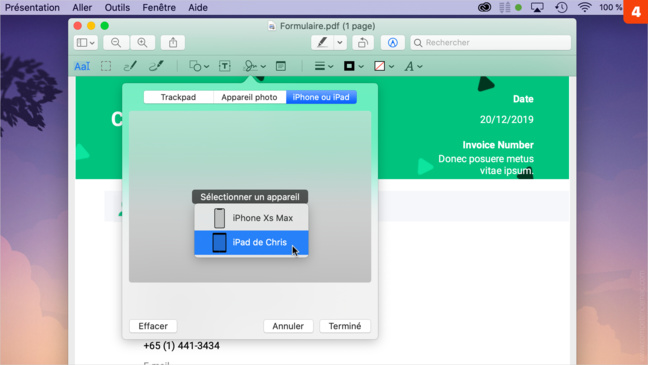
Task: Open the Aide menu
Action: pos(198,7)
